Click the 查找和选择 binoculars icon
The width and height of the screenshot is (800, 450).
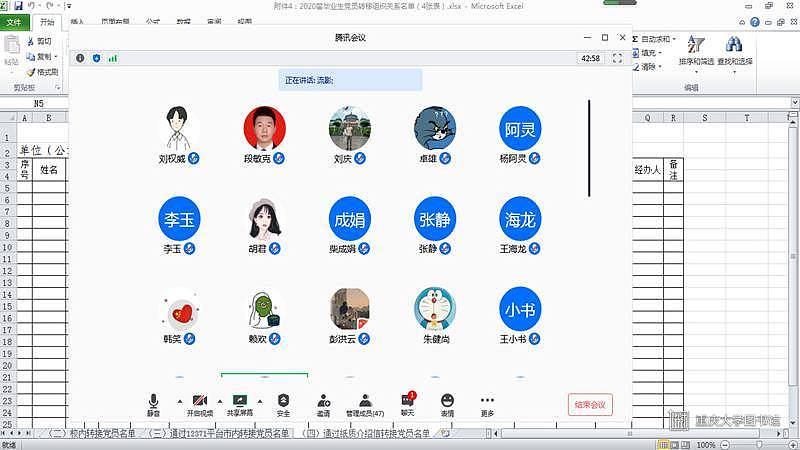734,45
